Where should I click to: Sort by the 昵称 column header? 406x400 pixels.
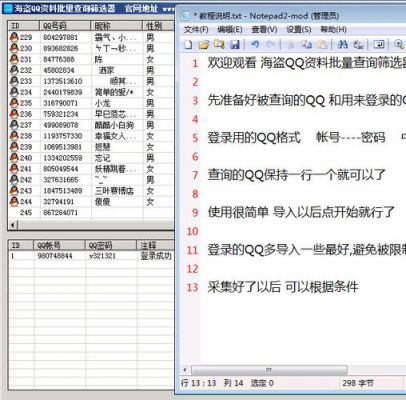(x=117, y=26)
